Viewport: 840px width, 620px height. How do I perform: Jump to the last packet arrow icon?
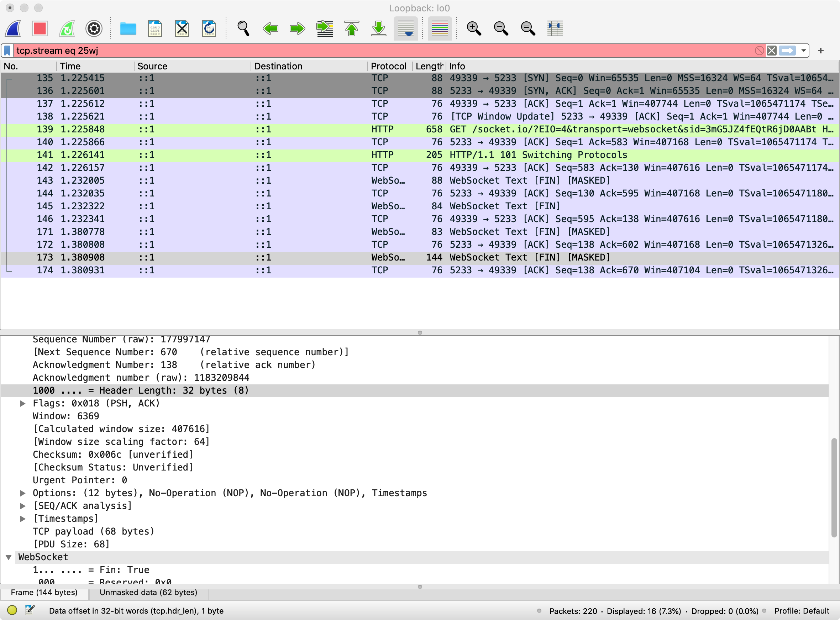coord(379,28)
